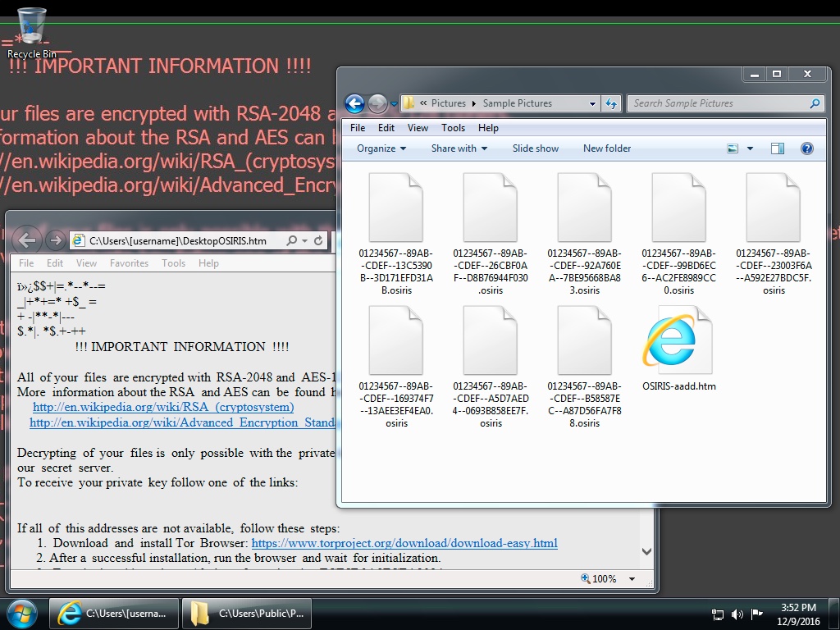Viewport: 840px width, 630px height.
Task: Click the Explorer back arrow button
Action: (x=354, y=103)
